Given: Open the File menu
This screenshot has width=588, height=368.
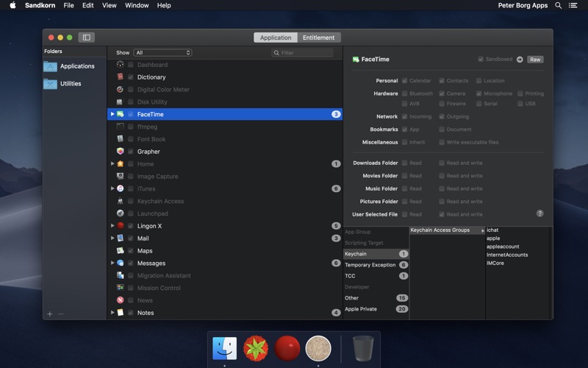Looking at the screenshot, I should tap(68, 5).
